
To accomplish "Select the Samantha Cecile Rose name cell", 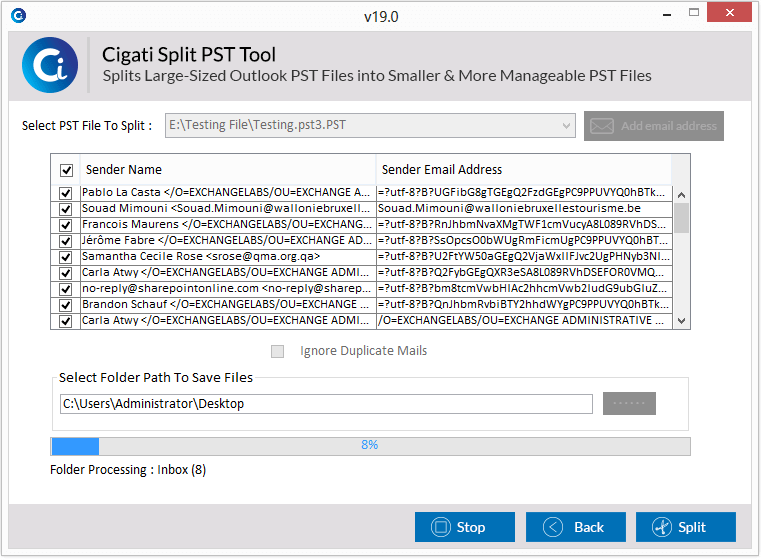I will (228, 257).
